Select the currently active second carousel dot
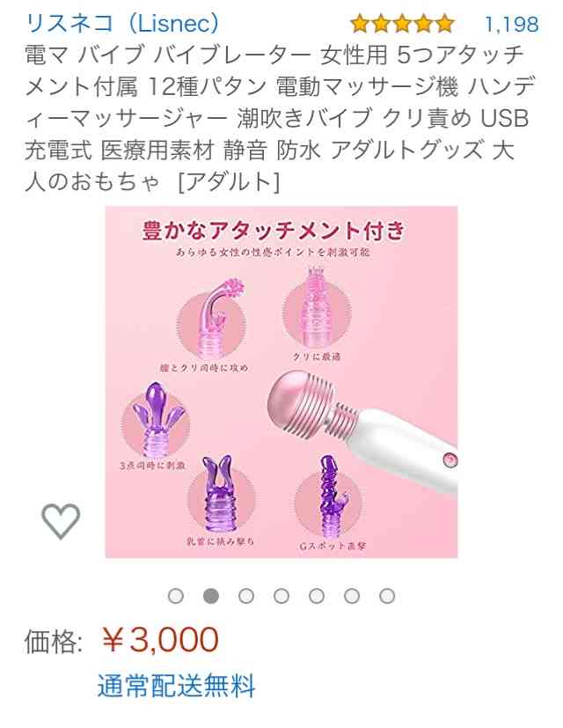This screenshot has width=563, height=728. pos(211,596)
